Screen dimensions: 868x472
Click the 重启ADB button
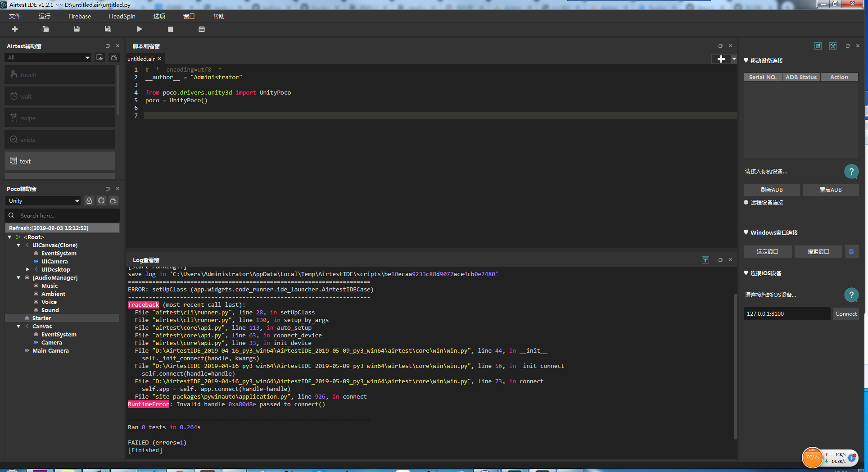click(831, 190)
